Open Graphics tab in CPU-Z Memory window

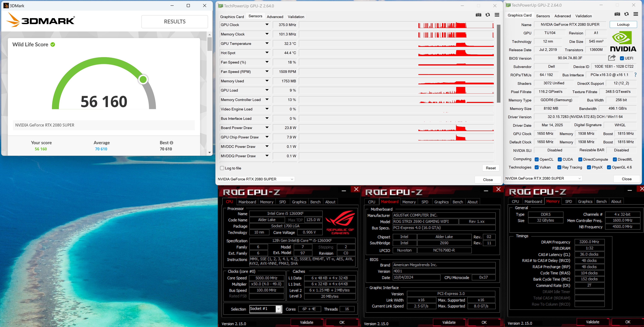click(x=585, y=202)
